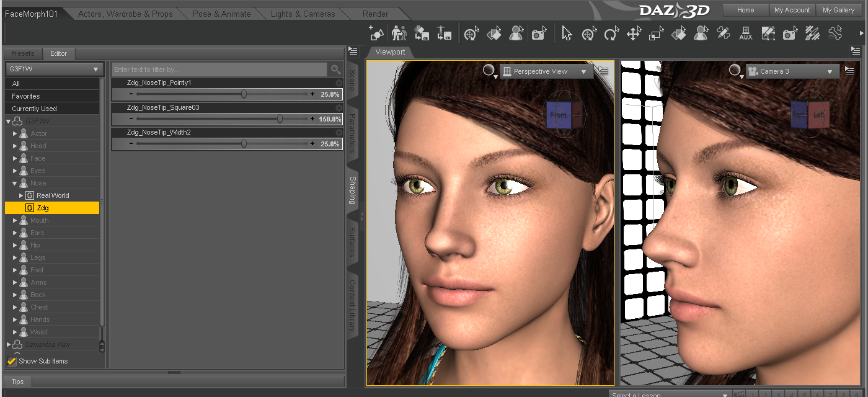Open Shaping pane options menu icon
Viewport: 868px width, 397px height.
click(353, 51)
